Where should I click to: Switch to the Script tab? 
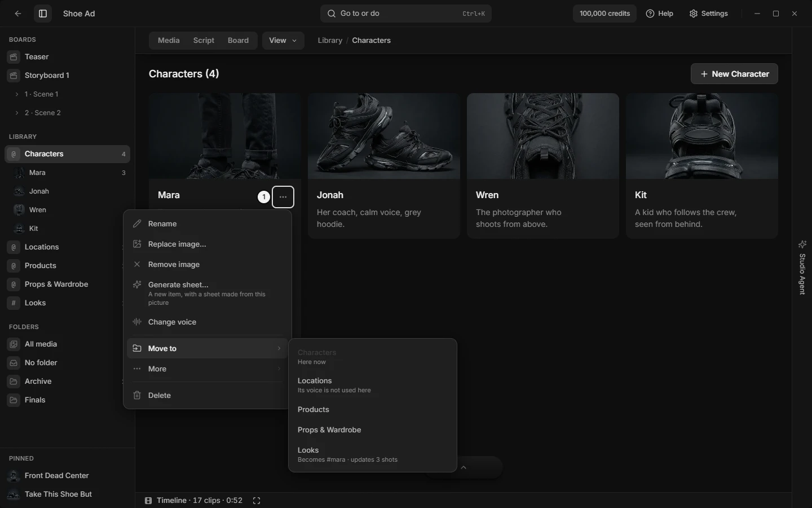pyautogui.click(x=204, y=41)
